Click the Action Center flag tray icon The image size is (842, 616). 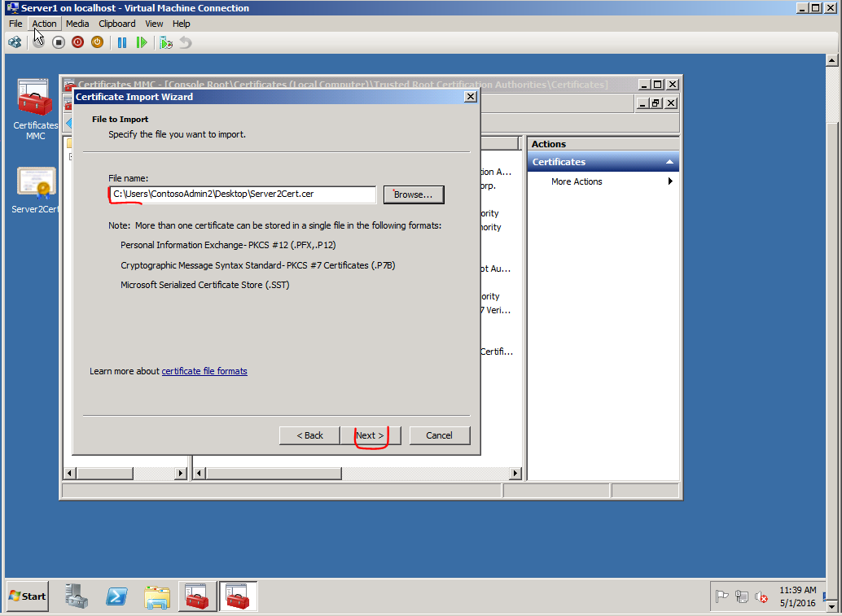721,596
